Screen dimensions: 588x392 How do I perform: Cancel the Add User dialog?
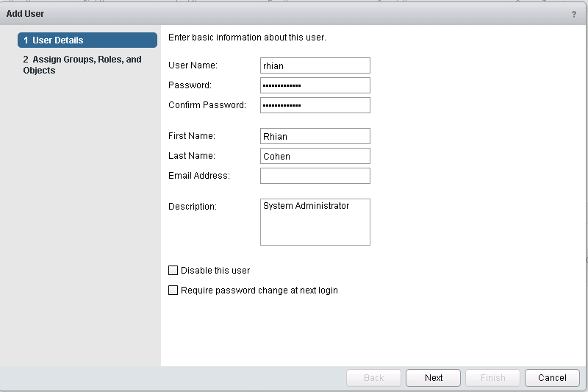(552, 378)
